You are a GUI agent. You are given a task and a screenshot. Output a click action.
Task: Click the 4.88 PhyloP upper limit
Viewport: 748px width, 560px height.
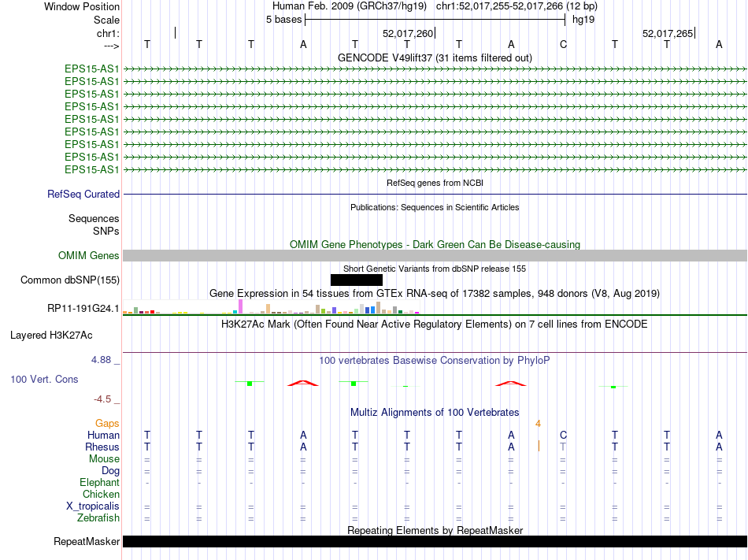click(101, 360)
